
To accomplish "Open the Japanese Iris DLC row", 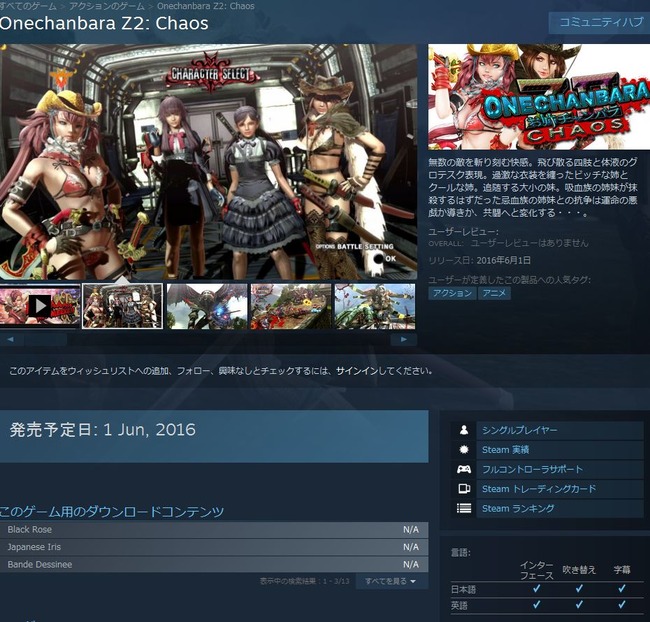I will point(214,547).
